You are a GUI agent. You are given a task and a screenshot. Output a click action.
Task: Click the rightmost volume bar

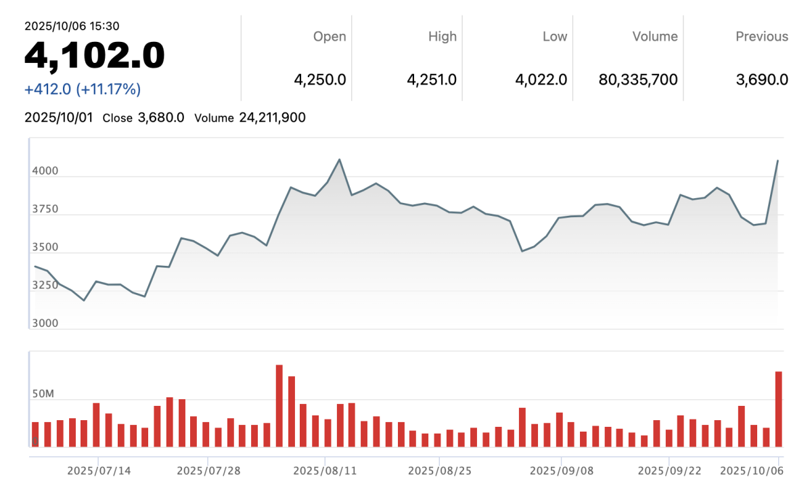(778, 409)
